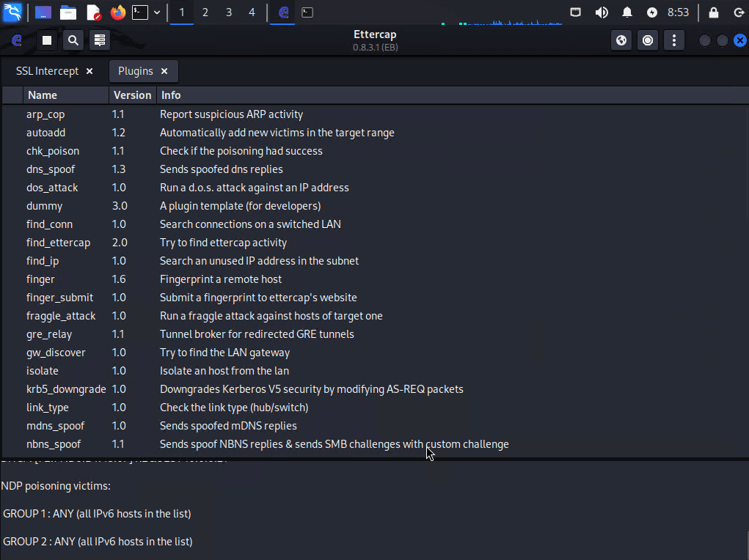Image resolution: width=749 pixels, height=560 pixels.
Task: Close the Plugins tab
Action: coord(164,71)
